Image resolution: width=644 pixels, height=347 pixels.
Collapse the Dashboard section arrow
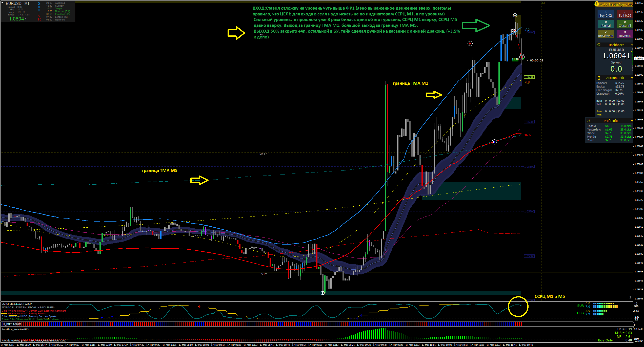point(632,45)
